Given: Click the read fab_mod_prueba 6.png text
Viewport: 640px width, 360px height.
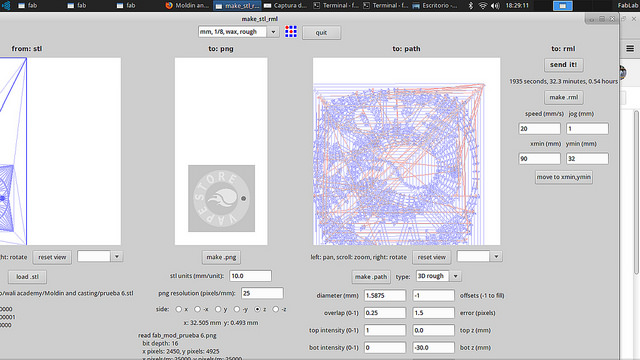Looking at the screenshot, I should coord(177,336).
